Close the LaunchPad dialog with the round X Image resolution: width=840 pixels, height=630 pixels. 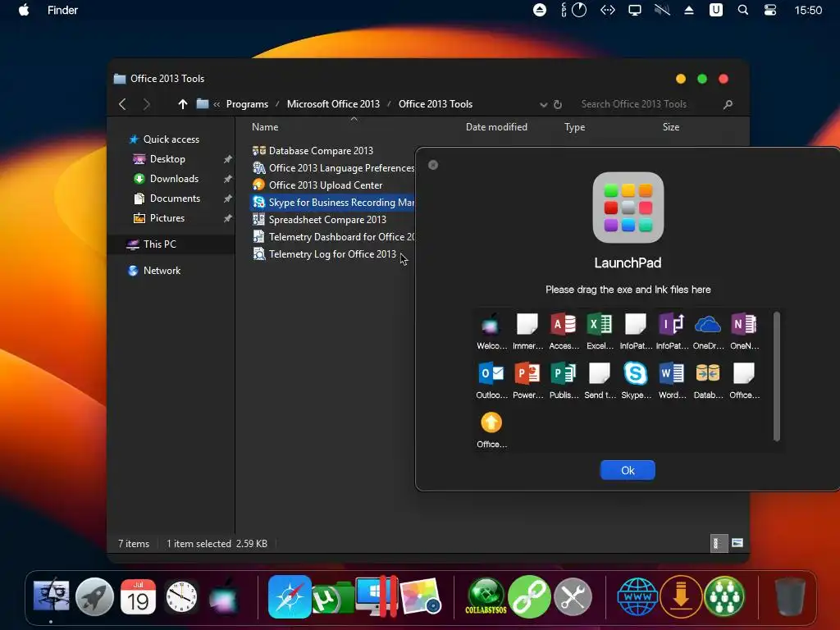pos(433,165)
